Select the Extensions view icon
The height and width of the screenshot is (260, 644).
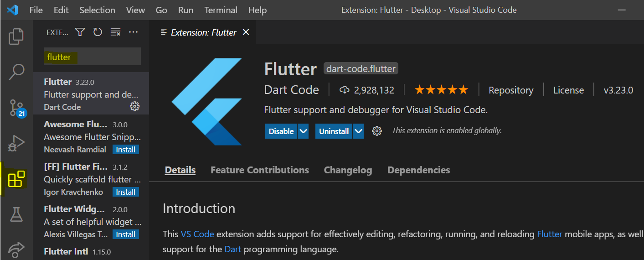16,179
